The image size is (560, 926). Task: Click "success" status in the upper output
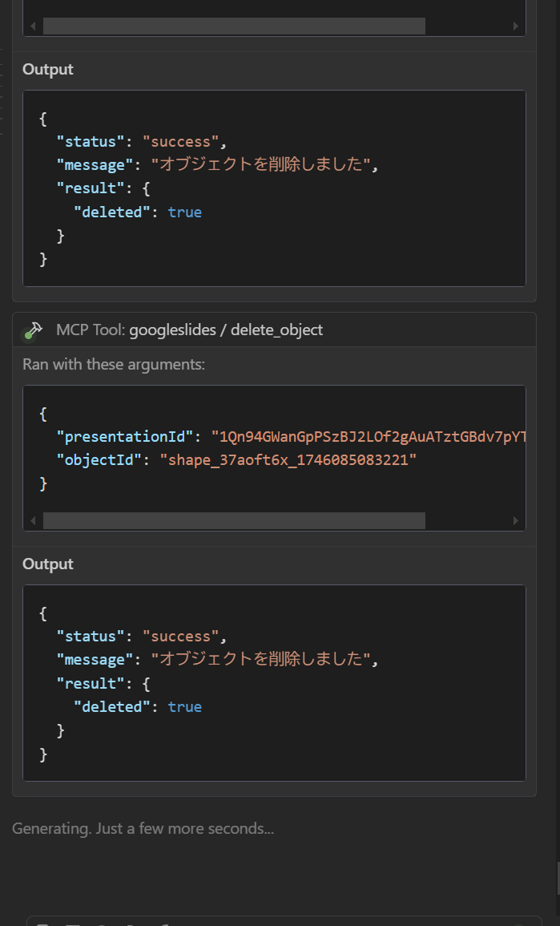click(x=181, y=142)
